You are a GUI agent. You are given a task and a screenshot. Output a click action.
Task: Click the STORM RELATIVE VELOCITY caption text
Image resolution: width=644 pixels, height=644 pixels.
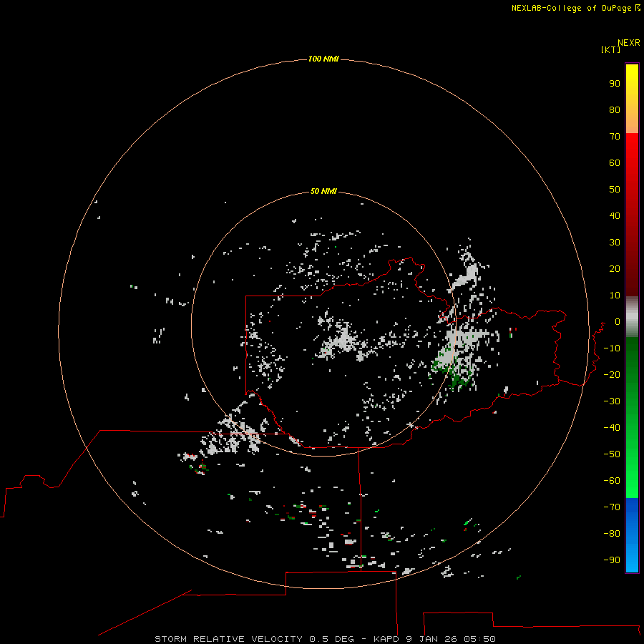click(228, 639)
